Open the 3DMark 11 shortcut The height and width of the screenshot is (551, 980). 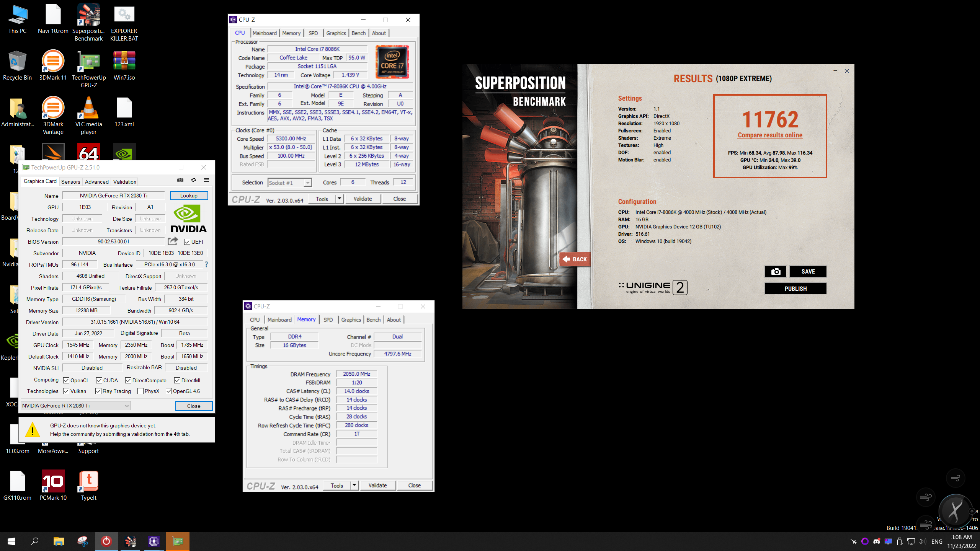click(53, 66)
